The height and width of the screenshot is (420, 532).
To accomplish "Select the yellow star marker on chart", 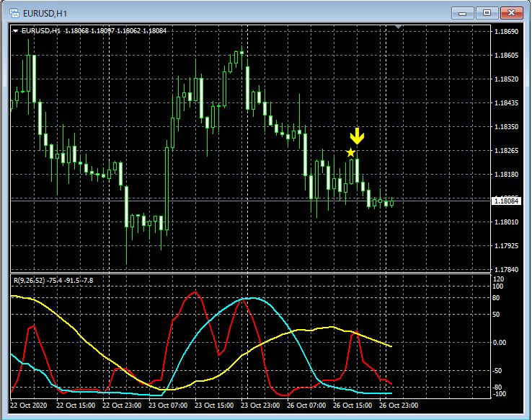I will click(x=350, y=152).
